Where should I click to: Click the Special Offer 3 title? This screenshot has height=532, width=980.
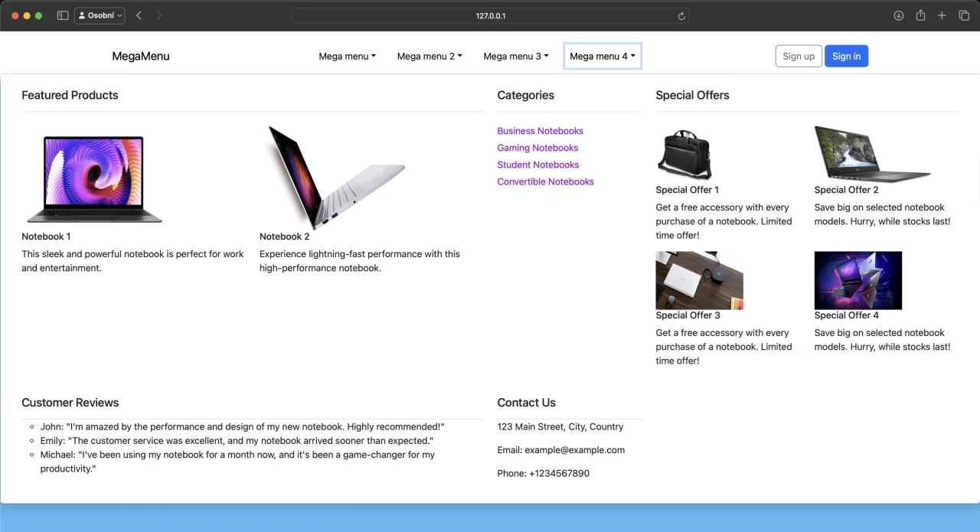coord(688,315)
